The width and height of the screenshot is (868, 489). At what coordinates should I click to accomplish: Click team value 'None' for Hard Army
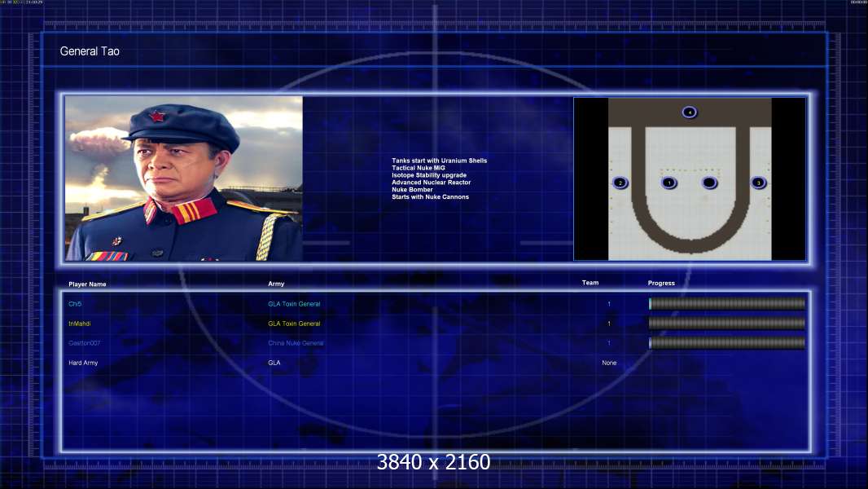click(x=609, y=363)
